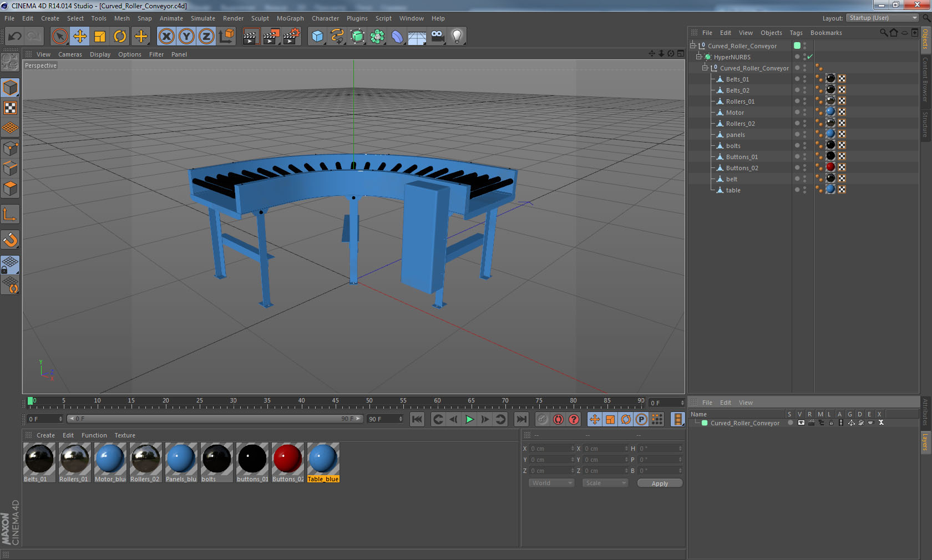This screenshot has width=932, height=560.
Task: Enable Polygons mode
Action: (10, 189)
